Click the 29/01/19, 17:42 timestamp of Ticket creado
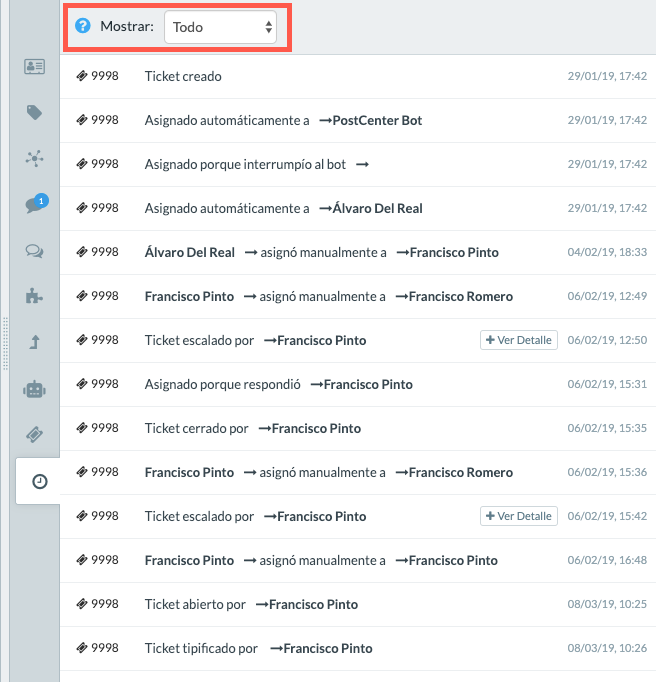This screenshot has height=682, width=656. [607, 76]
